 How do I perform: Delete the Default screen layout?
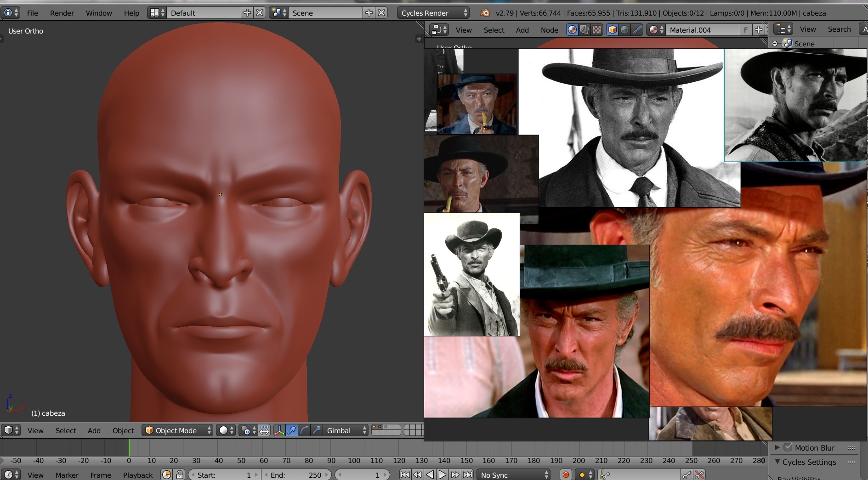point(260,13)
